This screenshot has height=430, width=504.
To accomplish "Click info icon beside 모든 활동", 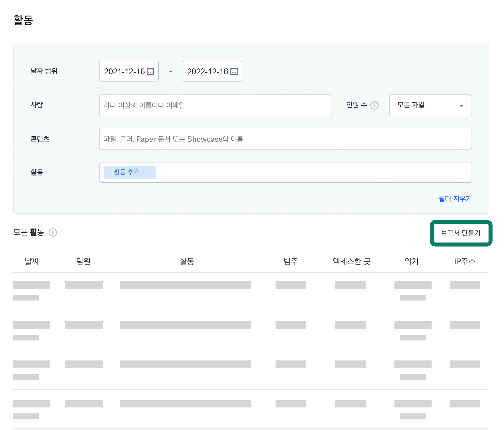I will [x=53, y=233].
